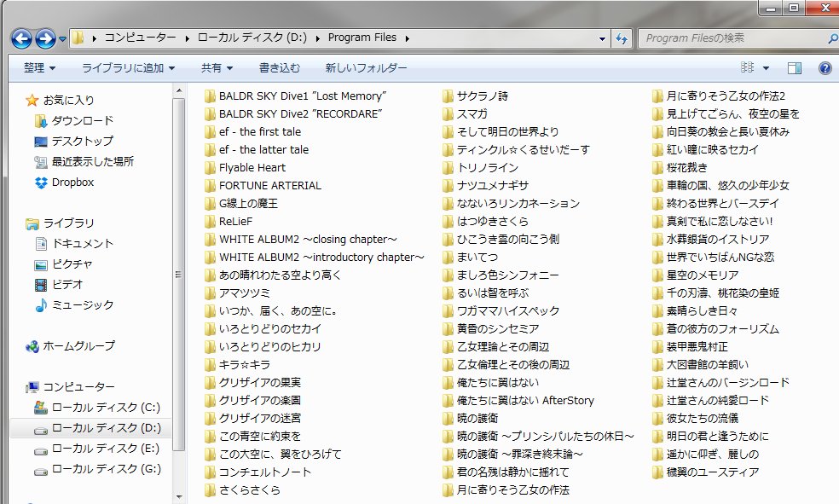This screenshot has height=504, width=839.
Task: Click the search magnifier icon
Action: click(x=832, y=38)
